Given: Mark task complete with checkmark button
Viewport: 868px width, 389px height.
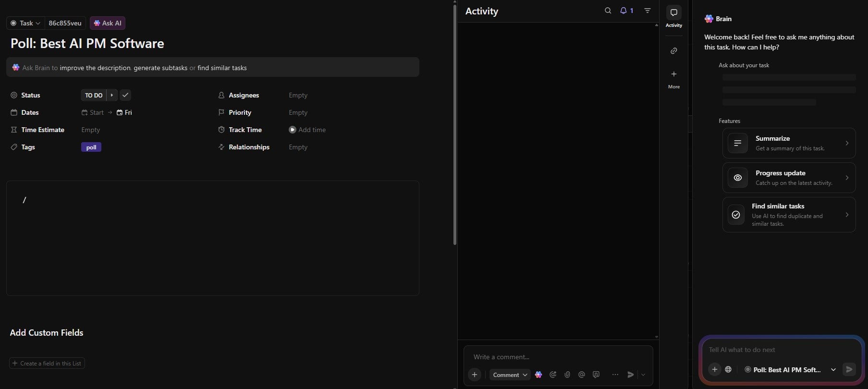Looking at the screenshot, I should pos(125,95).
